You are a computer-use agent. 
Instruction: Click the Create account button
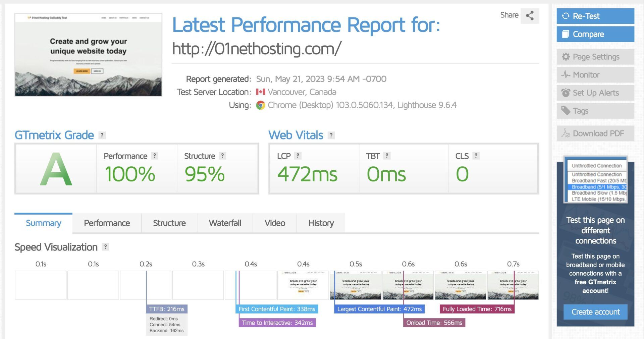(595, 312)
